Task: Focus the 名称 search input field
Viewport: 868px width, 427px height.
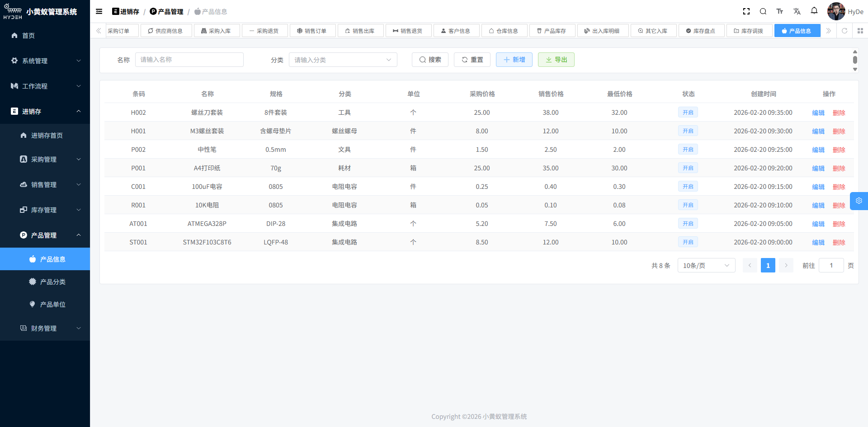Action: [189, 60]
